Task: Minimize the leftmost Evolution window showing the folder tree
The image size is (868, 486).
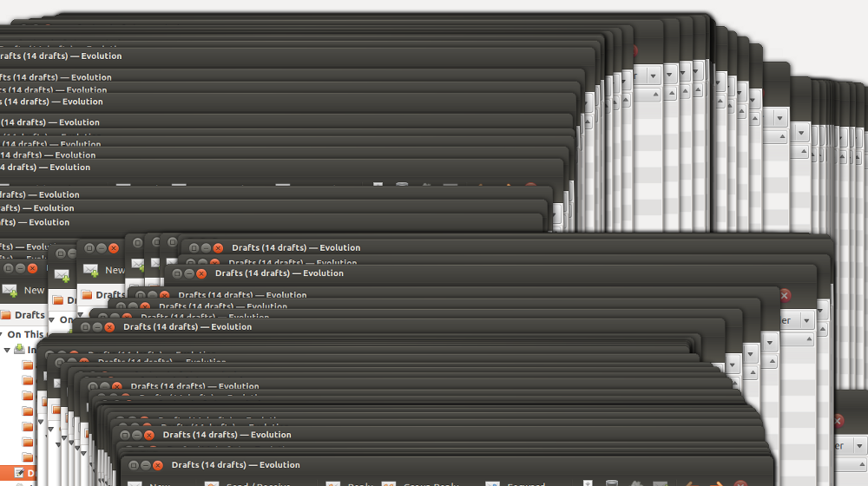Action: click(x=21, y=268)
